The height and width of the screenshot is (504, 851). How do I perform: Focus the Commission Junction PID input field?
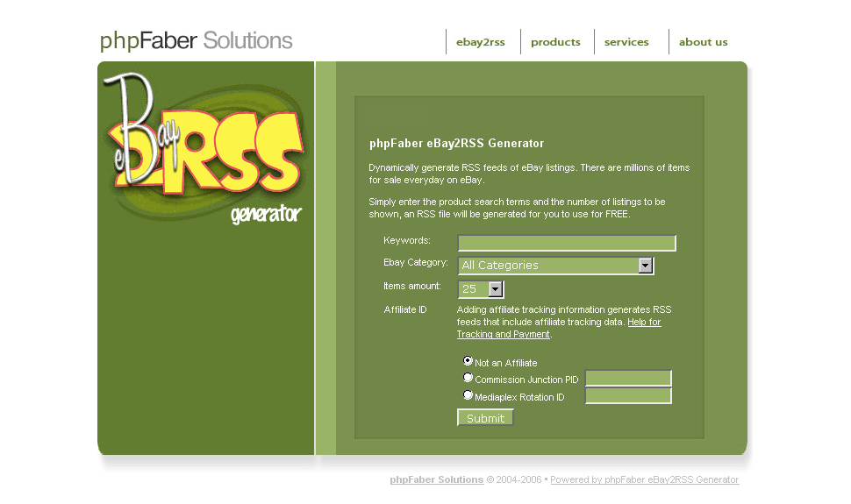(x=628, y=378)
